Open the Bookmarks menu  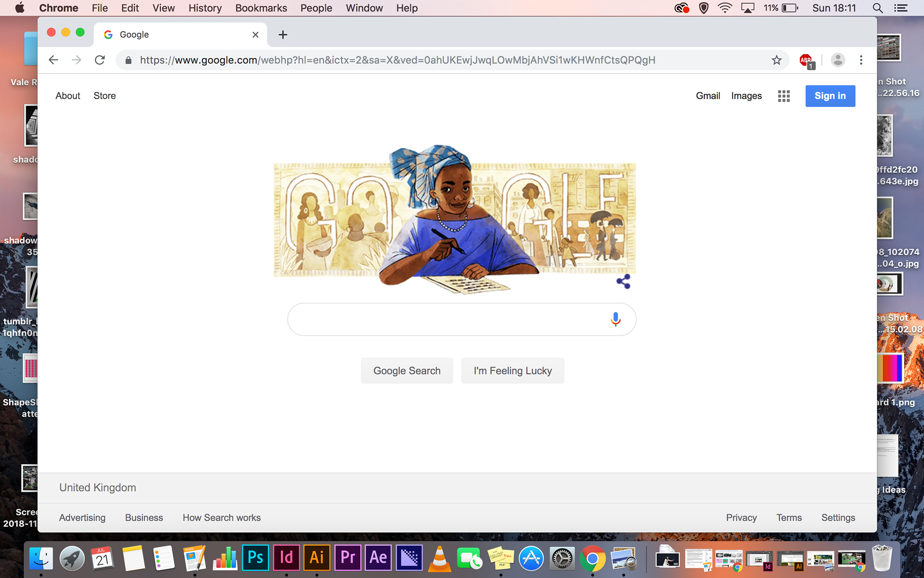261,8
